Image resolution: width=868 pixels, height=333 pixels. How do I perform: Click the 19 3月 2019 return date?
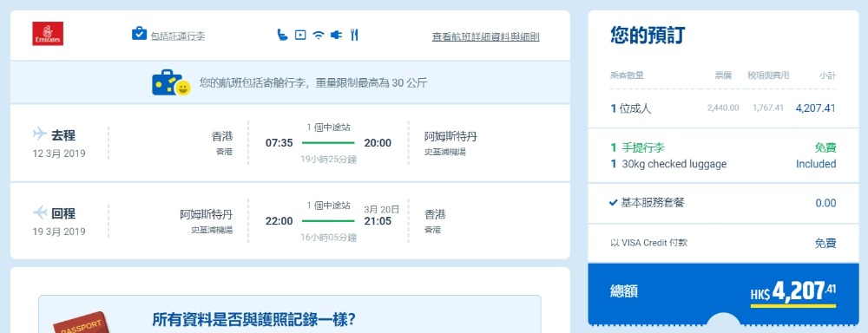pos(59,232)
